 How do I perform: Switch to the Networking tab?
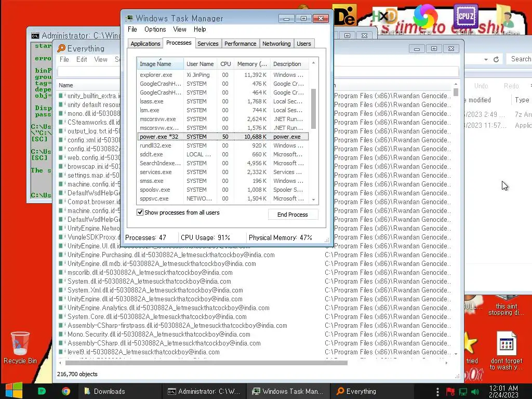tap(276, 44)
